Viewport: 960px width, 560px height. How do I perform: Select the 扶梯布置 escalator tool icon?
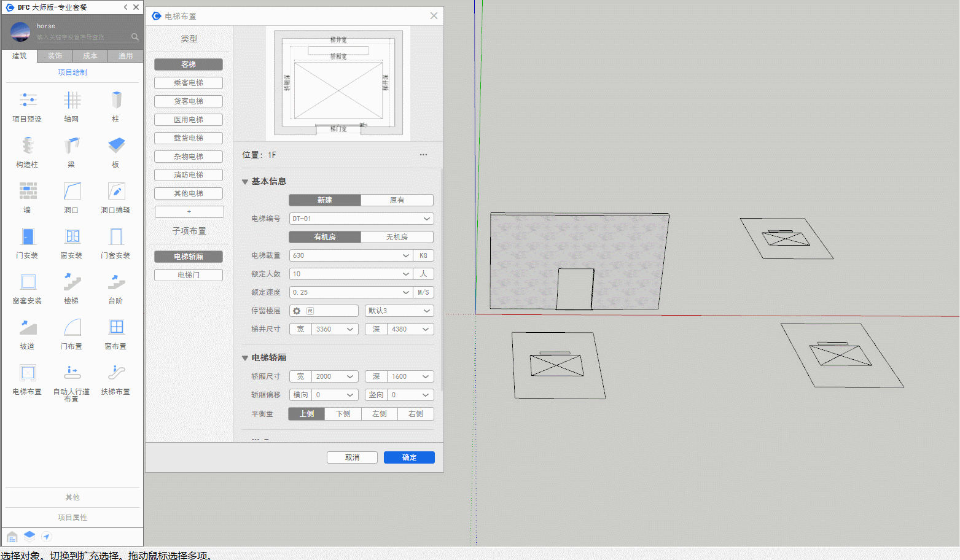(x=116, y=373)
